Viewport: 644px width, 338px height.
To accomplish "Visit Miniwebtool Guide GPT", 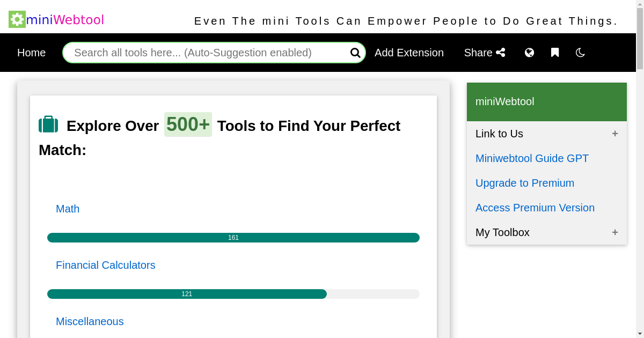I will coord(532,158).
